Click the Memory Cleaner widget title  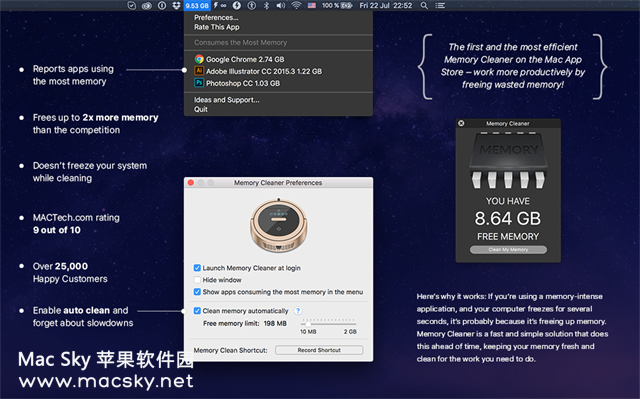tap(508, 124)
